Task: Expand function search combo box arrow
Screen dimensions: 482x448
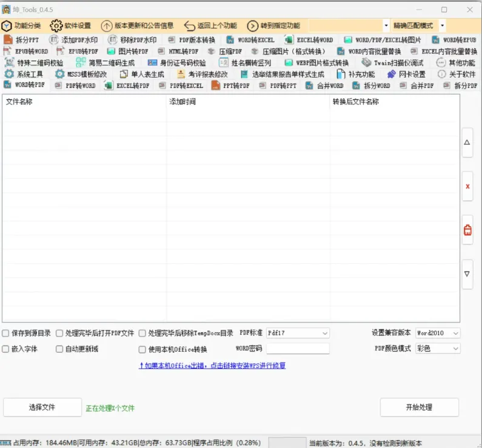Action: click(386, 25)
